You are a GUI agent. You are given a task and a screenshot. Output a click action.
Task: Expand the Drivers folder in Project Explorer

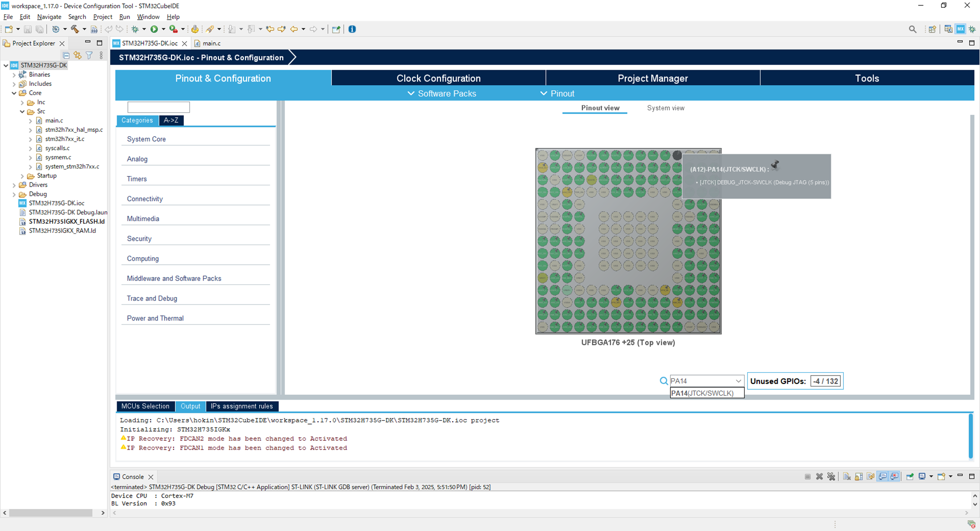coord(14,185)
